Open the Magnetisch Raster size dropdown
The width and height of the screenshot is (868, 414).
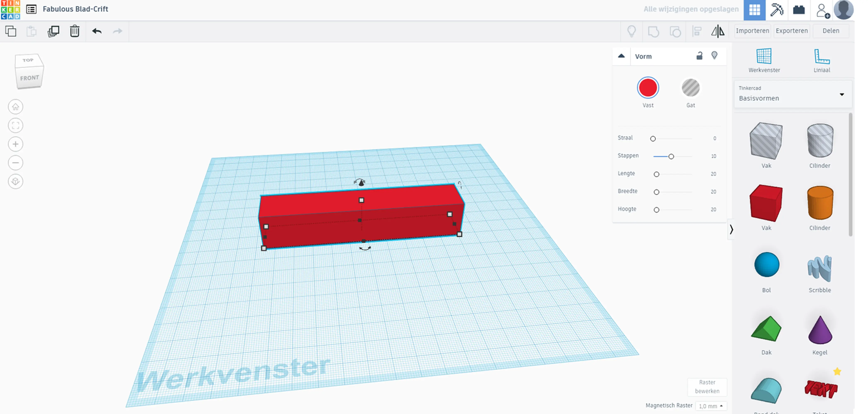711,406
